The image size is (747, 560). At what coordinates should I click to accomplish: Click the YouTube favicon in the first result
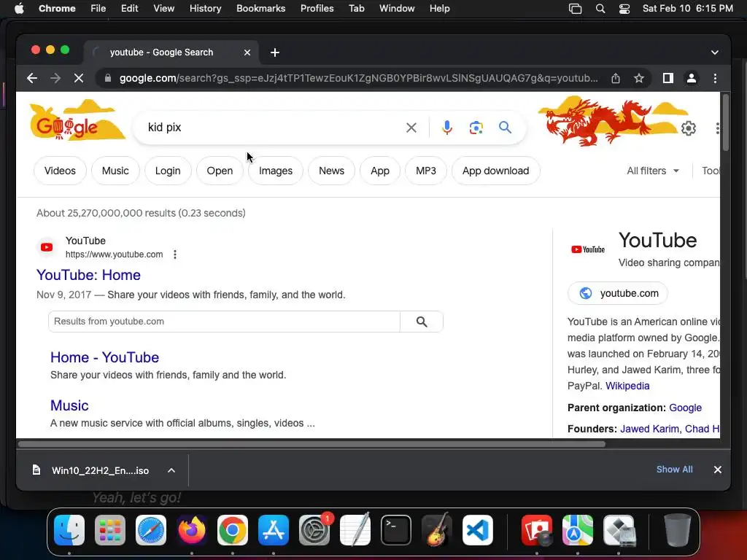click(47, 247)
